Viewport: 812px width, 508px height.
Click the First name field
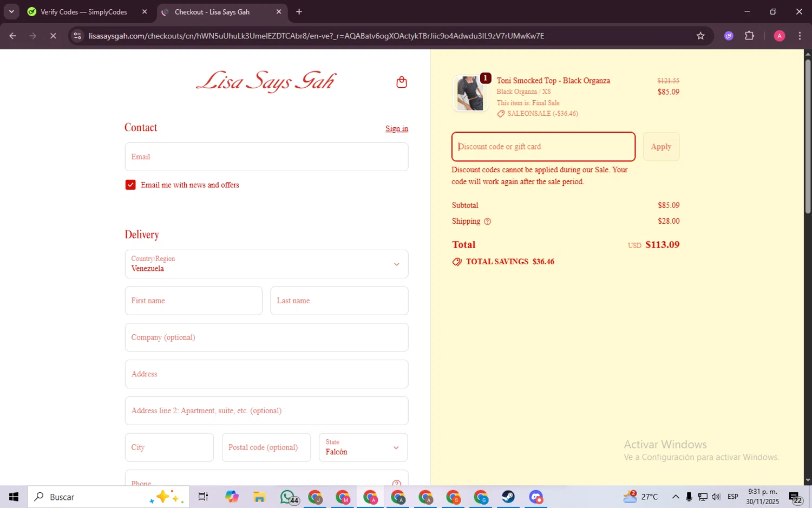point(193,301)
